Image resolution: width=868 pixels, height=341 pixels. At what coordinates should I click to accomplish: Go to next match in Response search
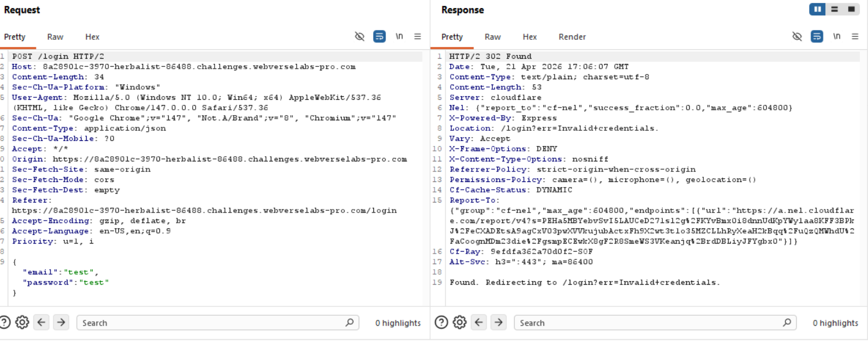(x=498, y=322)
